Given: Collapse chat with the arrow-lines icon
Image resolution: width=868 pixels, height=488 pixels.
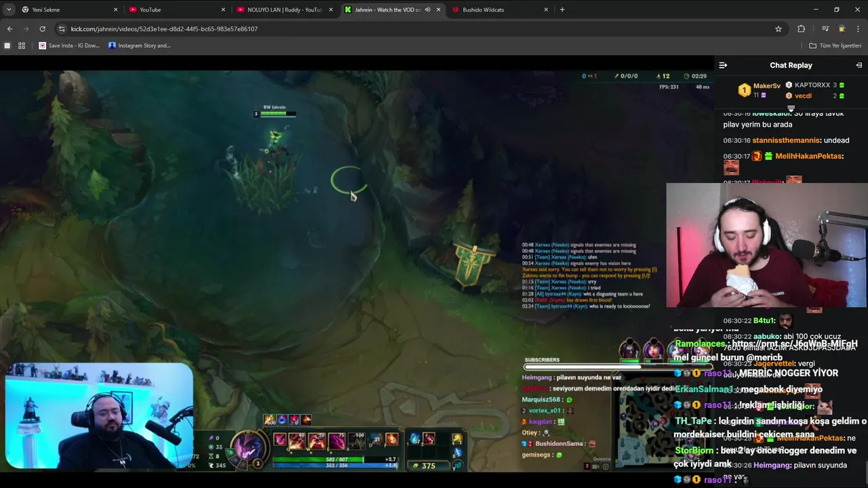Looking at the screenshot, I should point(723,65).
